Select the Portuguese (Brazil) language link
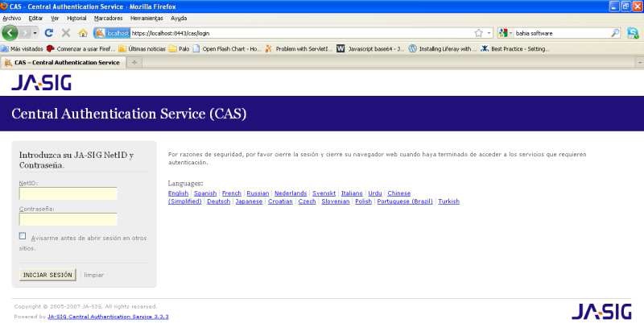This screenshot has width=644, height=336. 405,201
